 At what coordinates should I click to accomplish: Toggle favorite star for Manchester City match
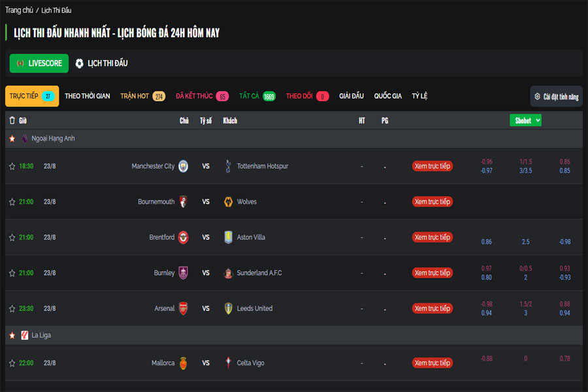(12, 166)
